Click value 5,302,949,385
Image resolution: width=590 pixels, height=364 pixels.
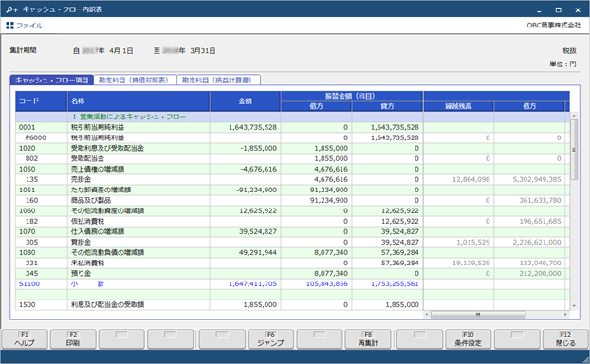coord(537,179)
